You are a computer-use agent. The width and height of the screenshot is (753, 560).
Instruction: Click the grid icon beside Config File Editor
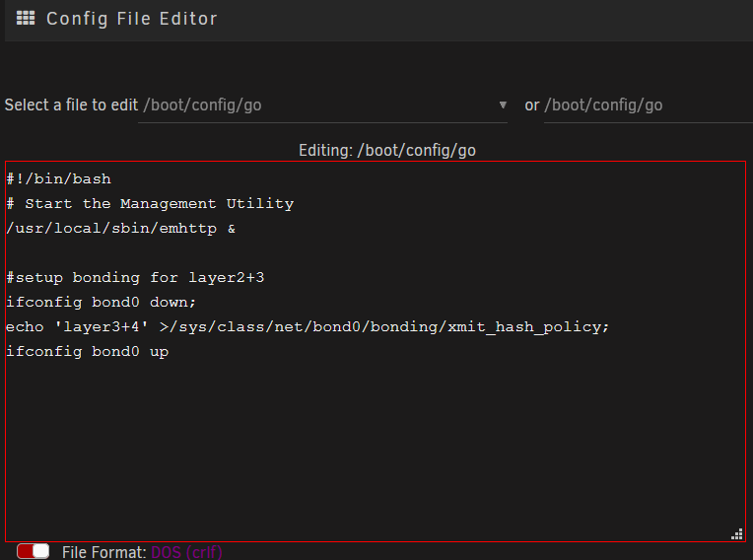(x=26, y=19)
